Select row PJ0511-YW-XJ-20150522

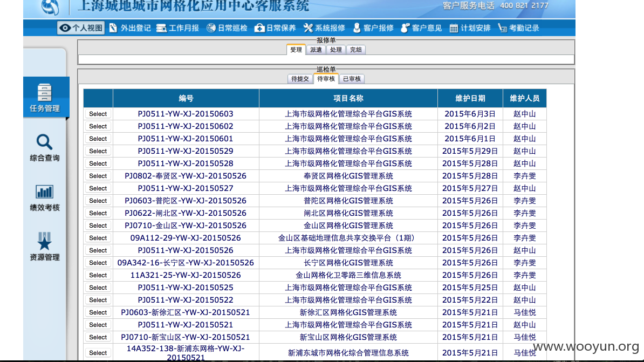pos(98,300)
